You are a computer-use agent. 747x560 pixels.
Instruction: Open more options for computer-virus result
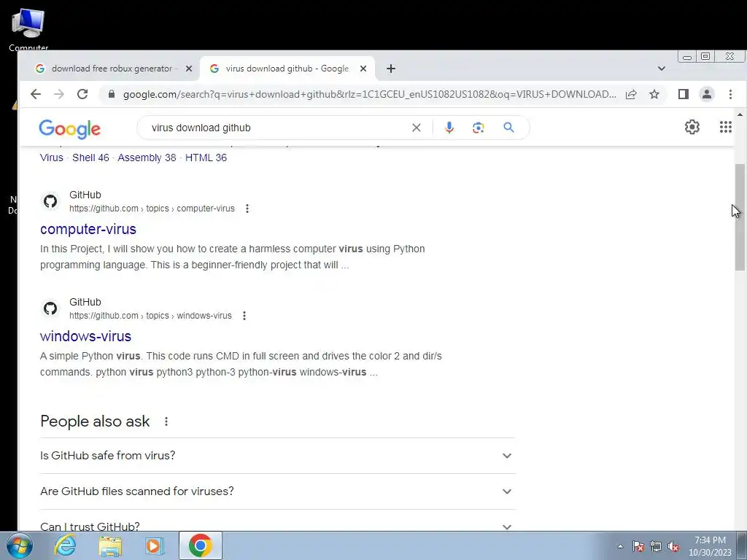click(247, 209)
